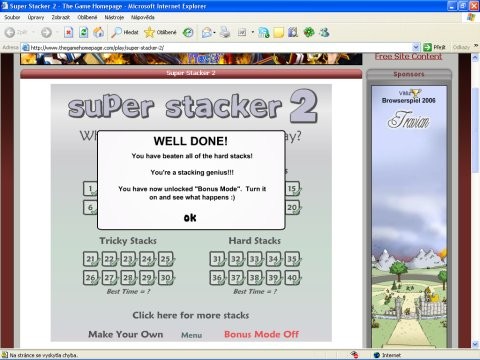Screen dimensions: 480x360
Task: Click ok in Well Done dialog
Action: [x=190, y=218]
